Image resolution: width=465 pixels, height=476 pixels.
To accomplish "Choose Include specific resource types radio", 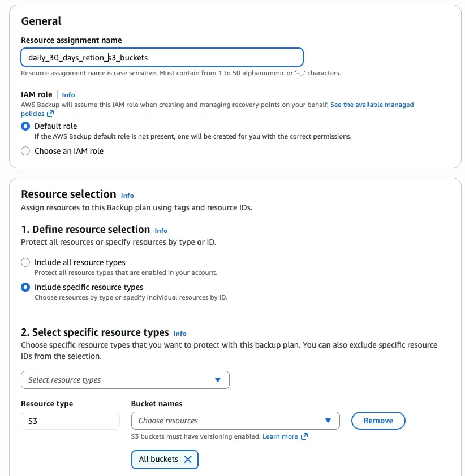I will pyautogui.click(x=25, y=287).
